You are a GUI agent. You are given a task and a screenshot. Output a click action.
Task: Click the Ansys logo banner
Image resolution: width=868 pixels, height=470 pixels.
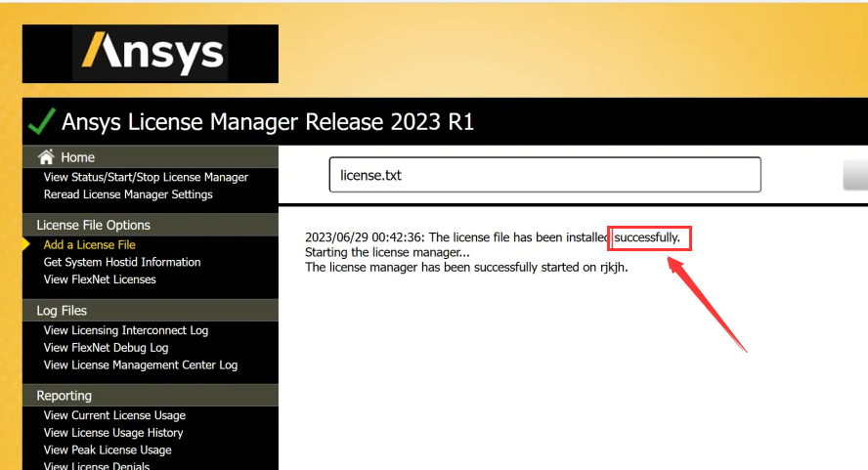click(x=150, y=54)
